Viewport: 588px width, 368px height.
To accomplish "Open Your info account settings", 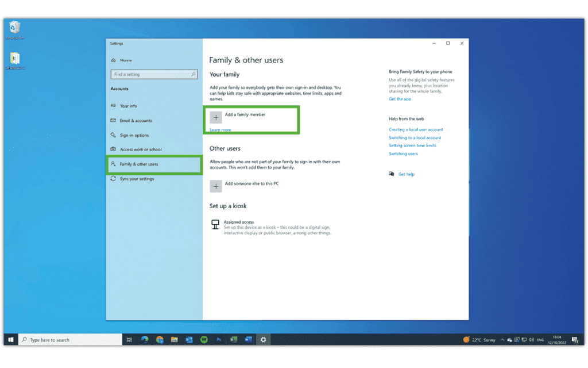I will point(127,106).
